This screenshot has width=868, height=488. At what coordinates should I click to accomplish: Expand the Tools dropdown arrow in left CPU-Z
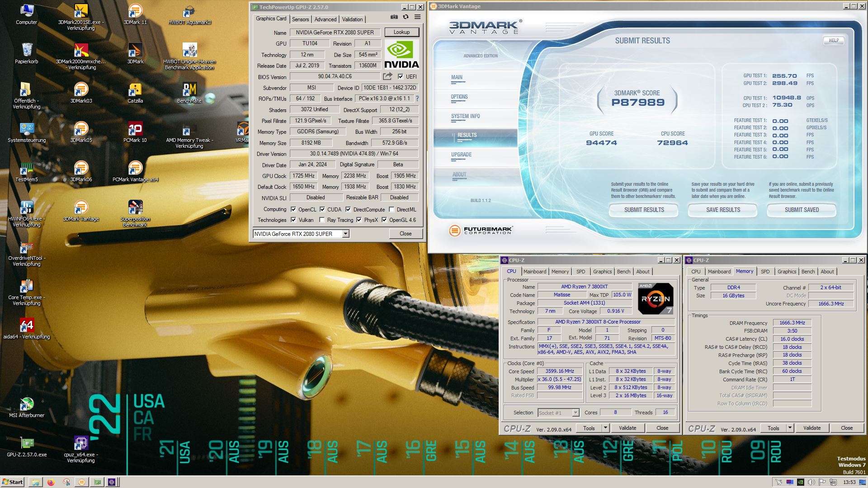[x=605, y=428]
